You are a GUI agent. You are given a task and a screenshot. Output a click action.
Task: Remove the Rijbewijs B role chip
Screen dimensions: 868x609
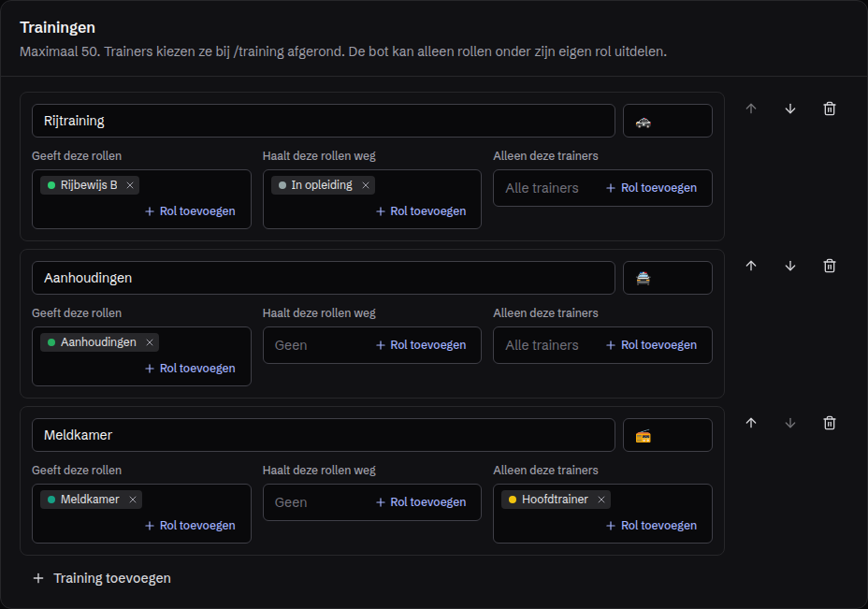(130, 185)
